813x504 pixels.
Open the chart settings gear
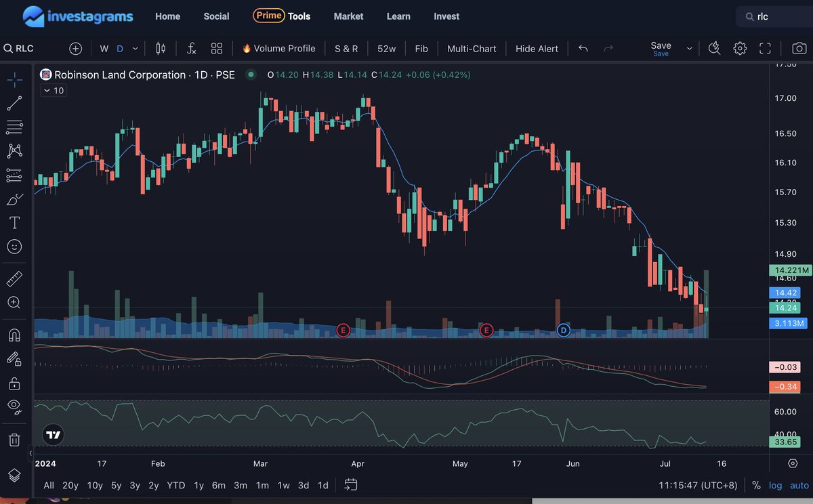pos(740,49)
